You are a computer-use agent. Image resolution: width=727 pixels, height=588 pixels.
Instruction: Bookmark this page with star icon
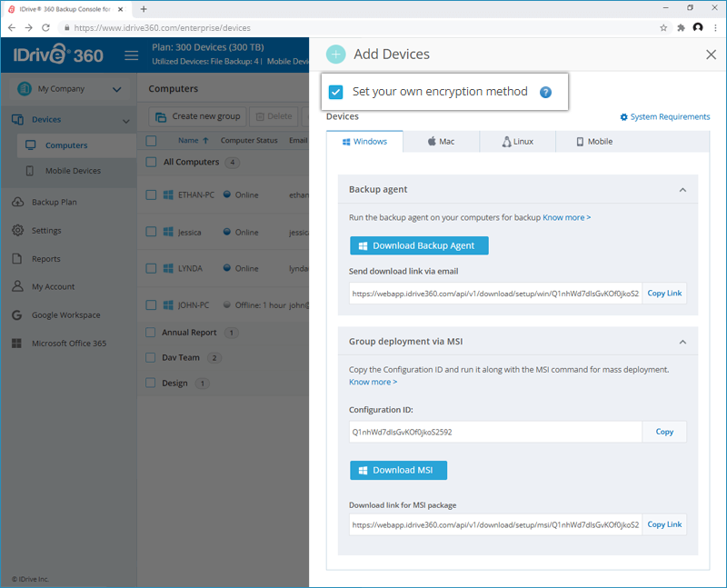click(663, 28)
